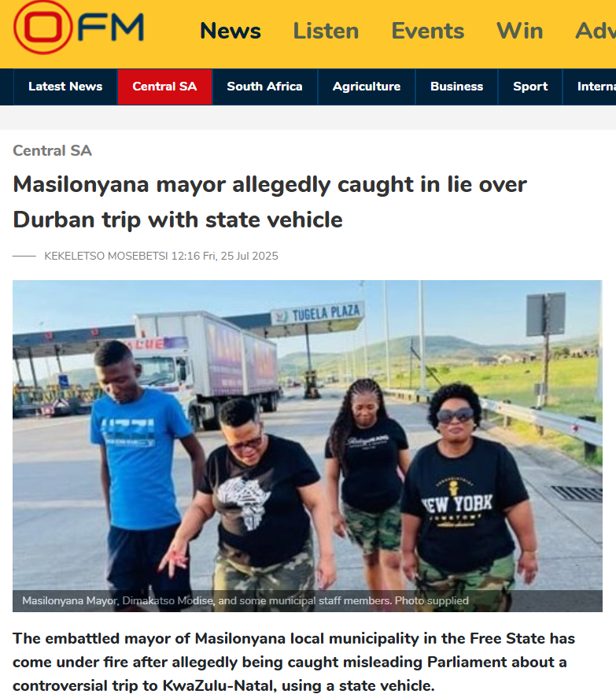Open the International news tab
This screenshot has height=694, width=616.
click(589, 87)
